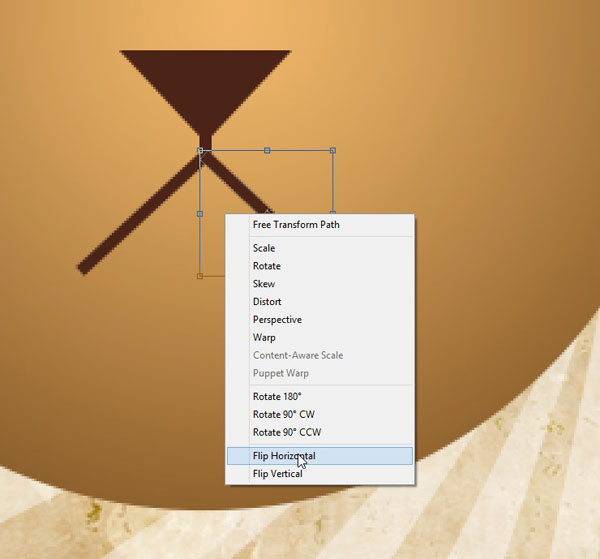Select the Rotate option
Viewport: 600px width, 559px height.
(320, 266)
